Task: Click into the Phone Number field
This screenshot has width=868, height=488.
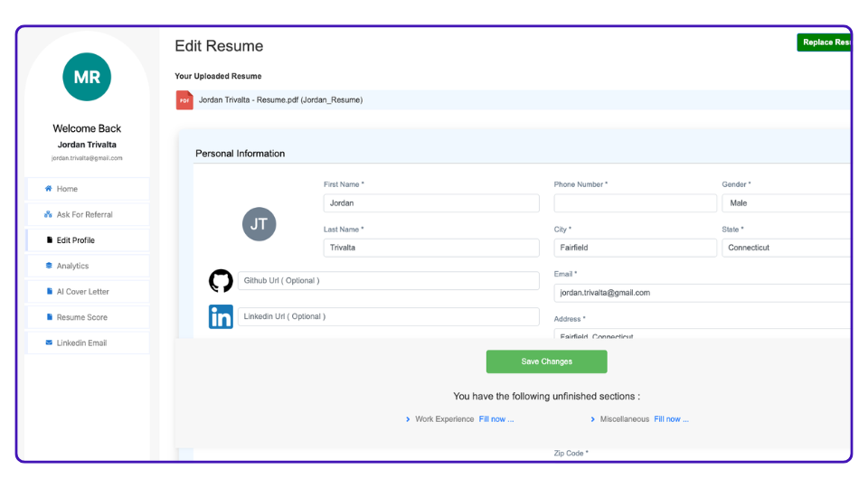Action: (x=635, y=203)
